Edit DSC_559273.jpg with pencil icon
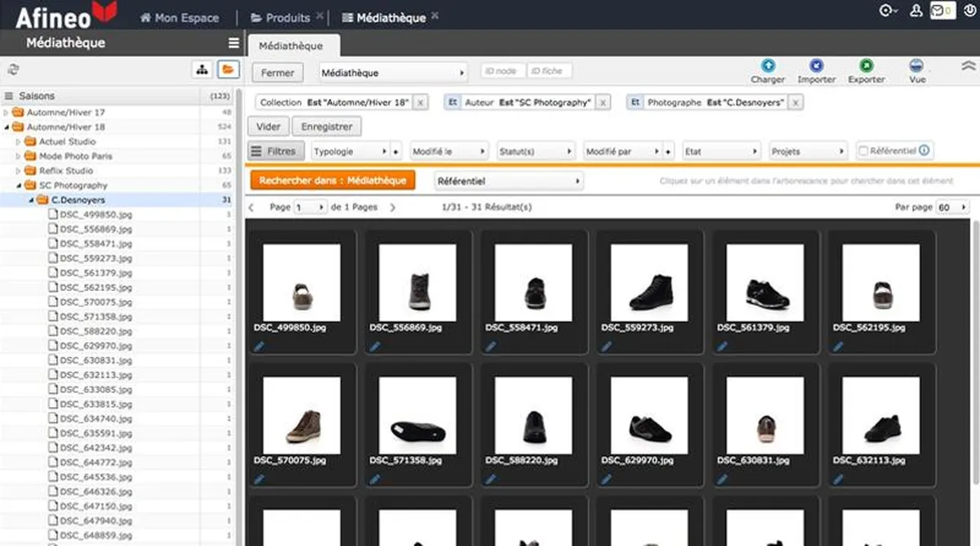Viewport: 980px width, 546px height. pyautogui.click(x=607, y=347)
